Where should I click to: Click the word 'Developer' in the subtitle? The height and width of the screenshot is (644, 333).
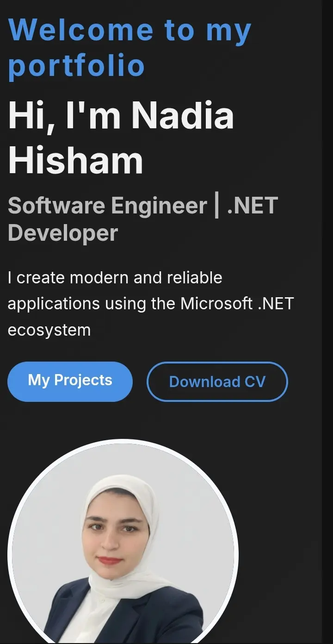[63, 233]
